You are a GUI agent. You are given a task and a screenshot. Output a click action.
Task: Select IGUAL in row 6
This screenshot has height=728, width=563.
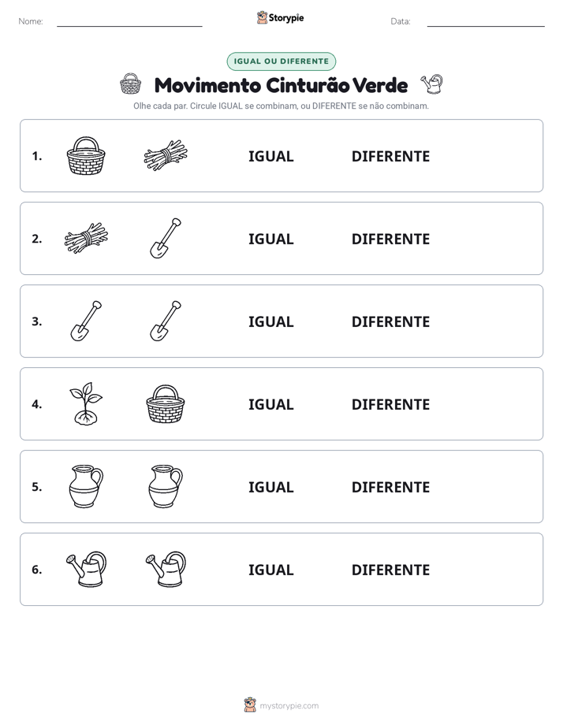pyautogui.click(x=270, y=570)
